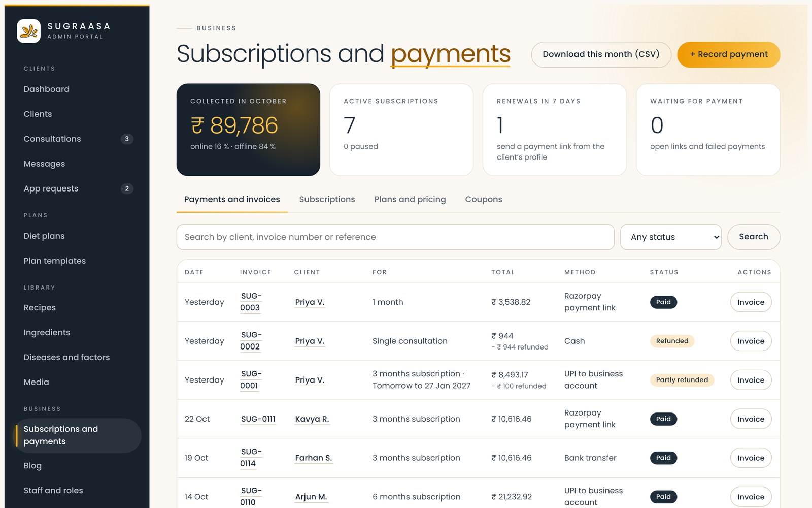Viewport: 812px width, 508px height.
Task: Open Consultations in the sidebar
Action: point(77,139)
